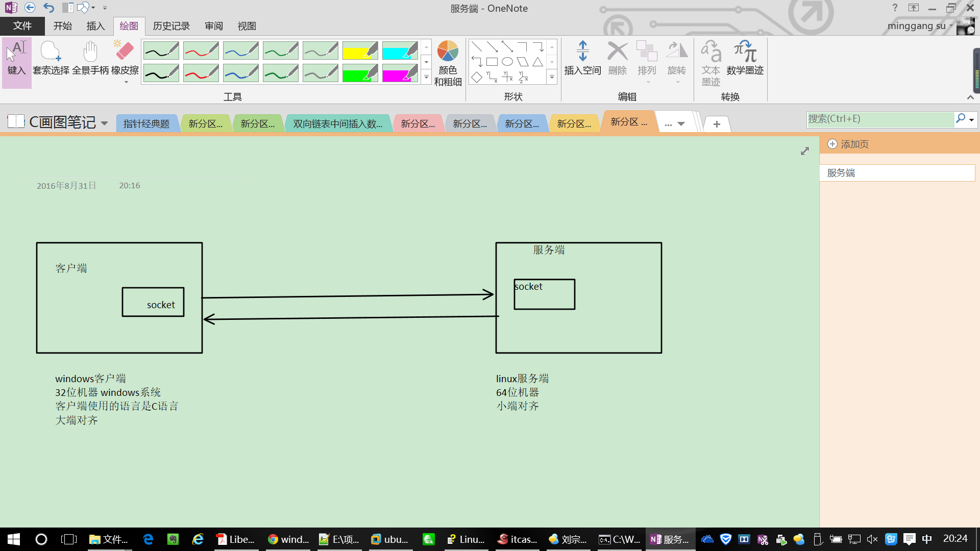Expand the shapes gallery with its more arrow
Image resolution: width=980 pixels, height=551 pixels.
point(551,78)
